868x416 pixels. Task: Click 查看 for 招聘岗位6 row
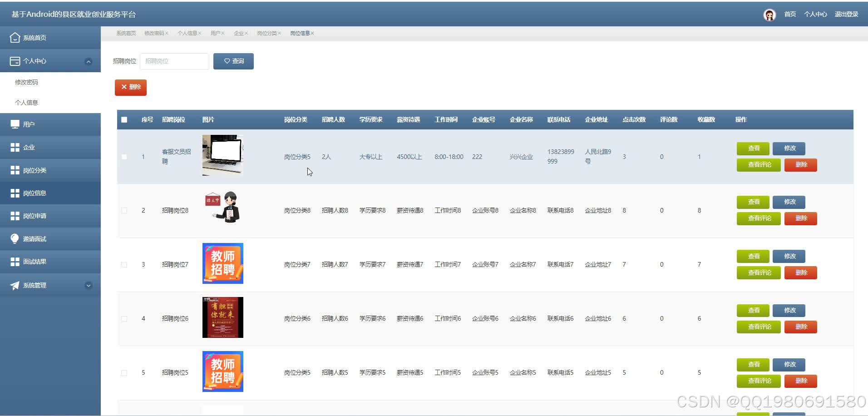[x=753, y=311]
